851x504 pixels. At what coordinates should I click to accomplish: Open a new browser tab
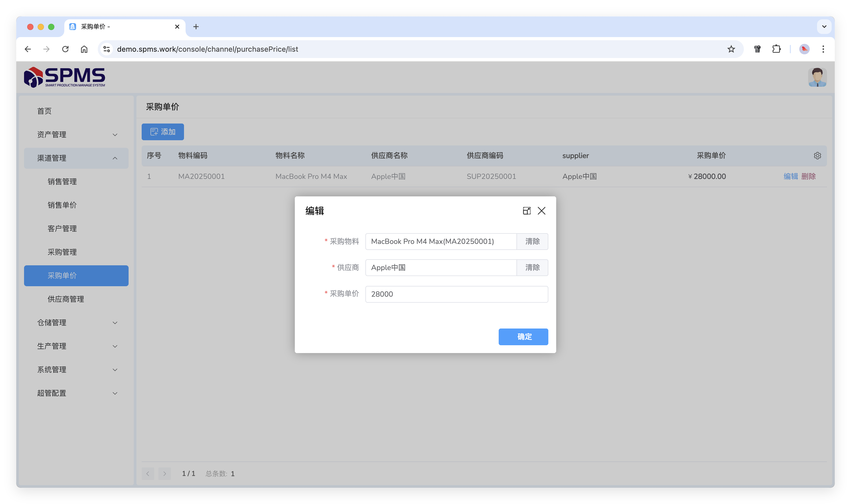tap(196, 26)
